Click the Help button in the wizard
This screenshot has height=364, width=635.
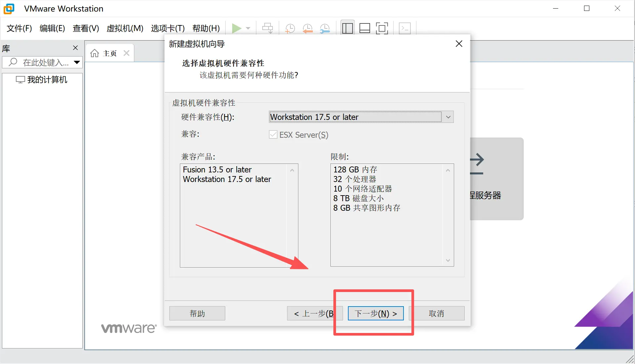click(x=197, y=313)
